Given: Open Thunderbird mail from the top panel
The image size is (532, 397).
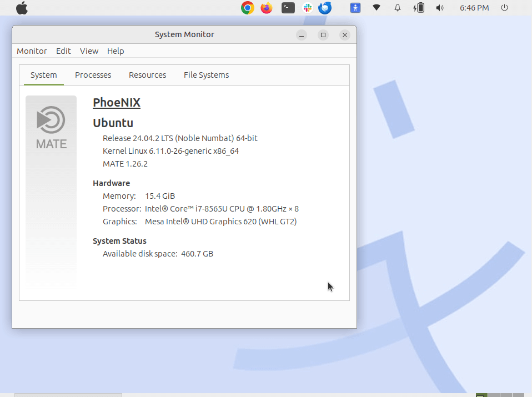Looking at the screenshot, I should (325, 8).
